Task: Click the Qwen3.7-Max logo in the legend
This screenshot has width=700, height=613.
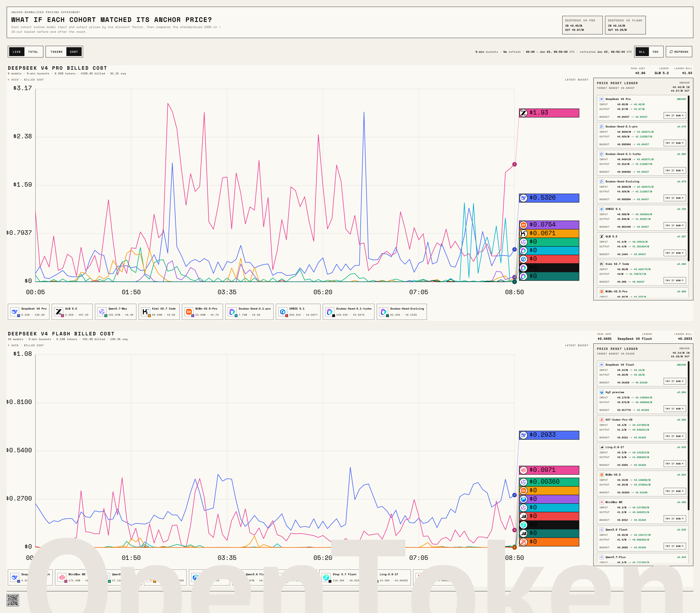Action: [102, 312]
